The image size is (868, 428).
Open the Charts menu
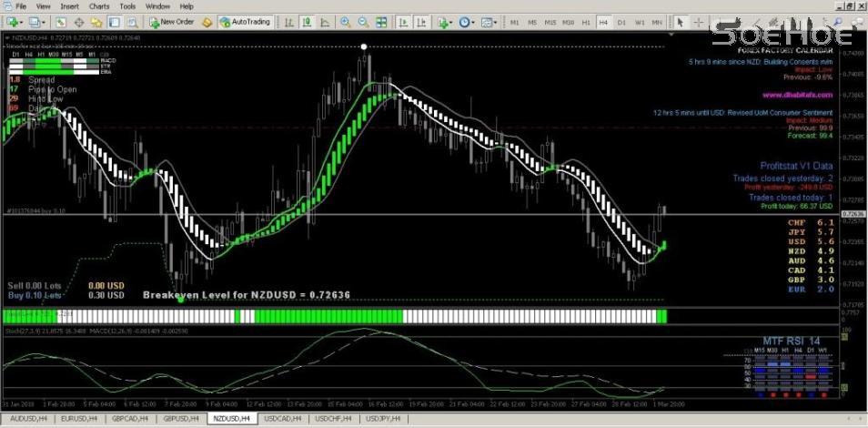pos(98,6)
